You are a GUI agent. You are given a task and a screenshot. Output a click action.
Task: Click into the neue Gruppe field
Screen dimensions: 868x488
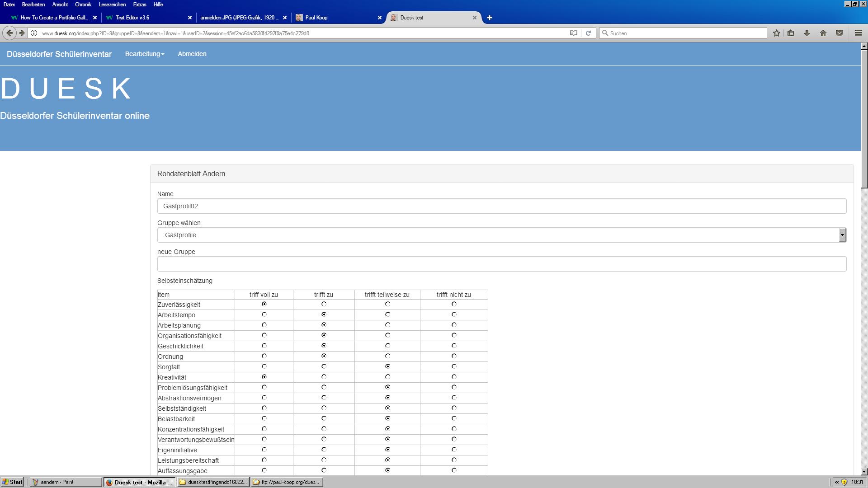pyautogui.click(x=501, y=264)
